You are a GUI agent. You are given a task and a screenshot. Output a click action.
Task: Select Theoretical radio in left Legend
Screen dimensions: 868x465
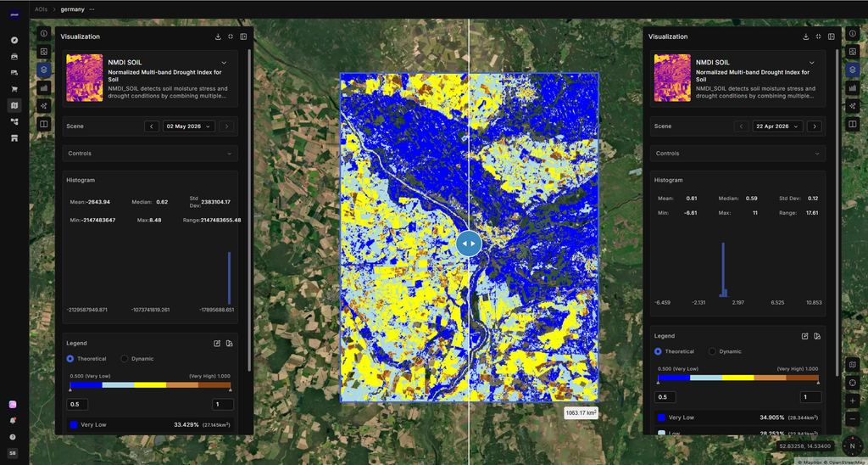coord(70,359)
